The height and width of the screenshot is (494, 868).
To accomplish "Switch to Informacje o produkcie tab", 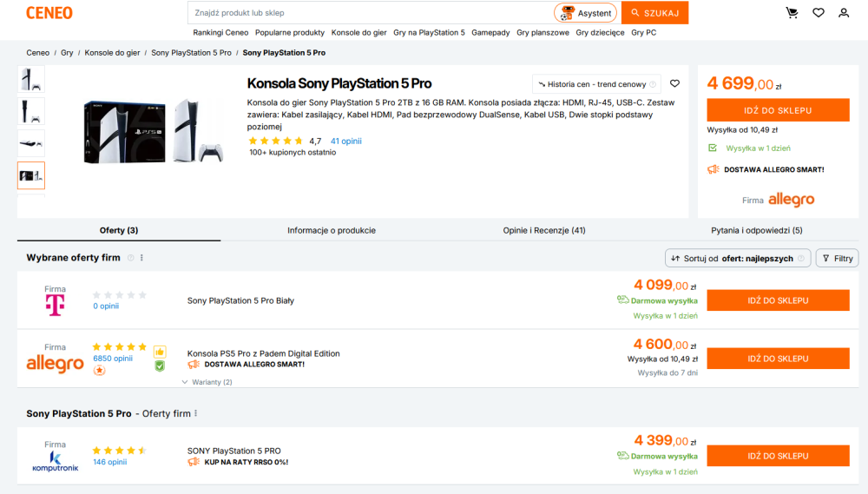I will [x=331, y=230].
